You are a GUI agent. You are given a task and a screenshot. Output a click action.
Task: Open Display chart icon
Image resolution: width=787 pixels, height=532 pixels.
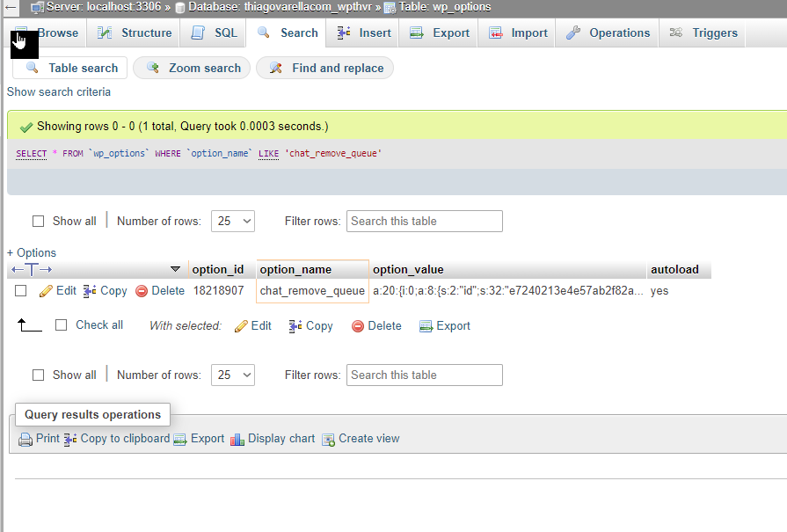pos(237,440)
